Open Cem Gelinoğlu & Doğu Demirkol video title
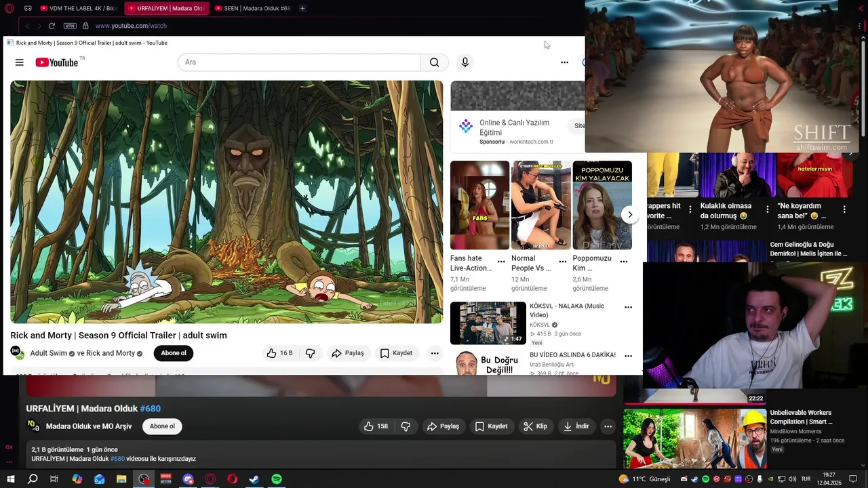 (808, 249)
